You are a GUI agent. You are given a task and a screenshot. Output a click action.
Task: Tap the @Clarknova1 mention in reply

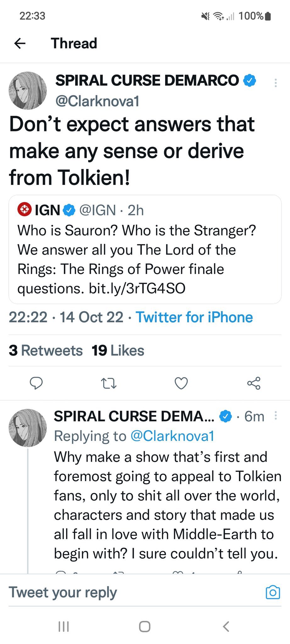(172, 436)
